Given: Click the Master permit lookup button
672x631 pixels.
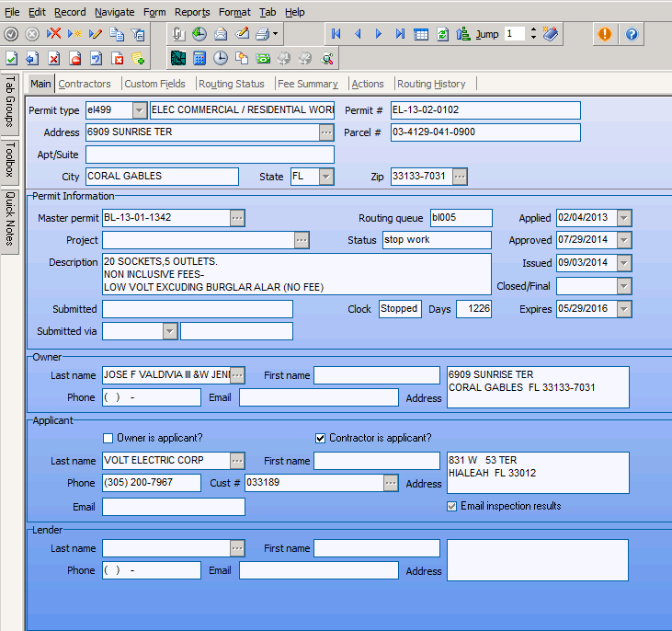Looking at the screenshot, I should [x=237, y=218].
